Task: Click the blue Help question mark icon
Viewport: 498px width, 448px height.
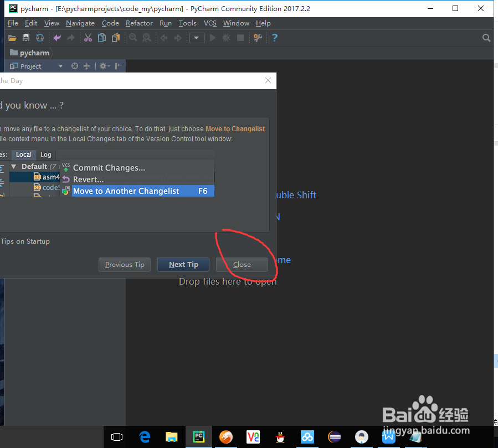Action: (275, 38)
